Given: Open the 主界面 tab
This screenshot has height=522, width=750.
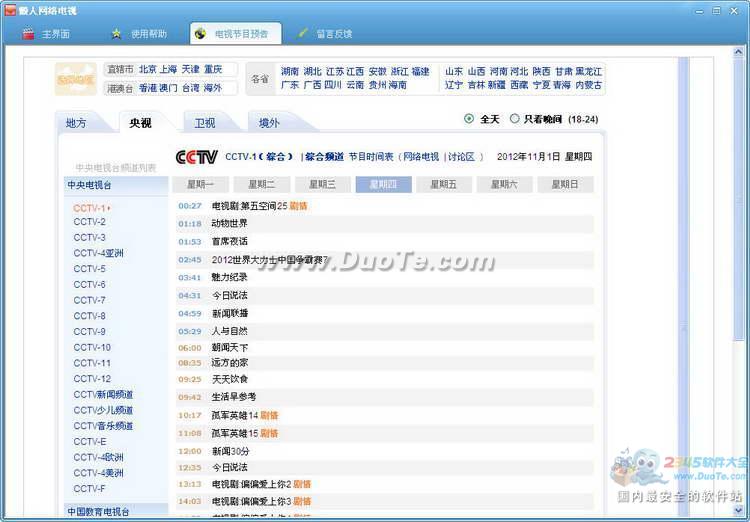Looking at the screenshot, I should [46, 33].
